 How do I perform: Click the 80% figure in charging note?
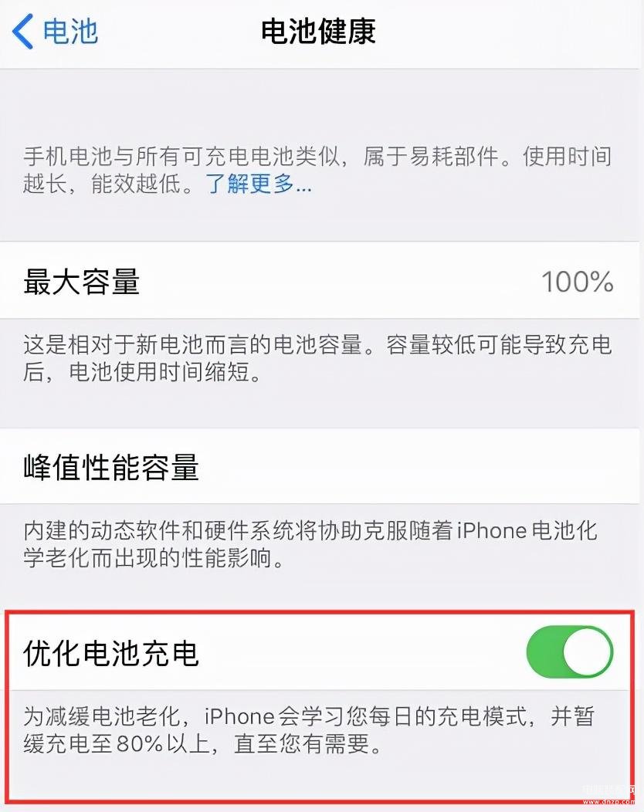tap(140, 743)
